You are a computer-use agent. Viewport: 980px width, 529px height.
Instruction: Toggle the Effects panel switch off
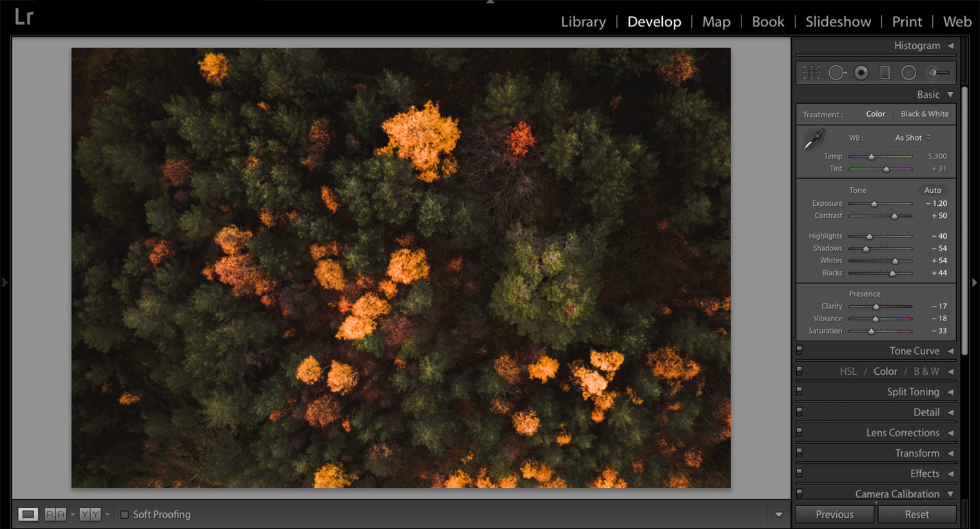click(799, 473)
